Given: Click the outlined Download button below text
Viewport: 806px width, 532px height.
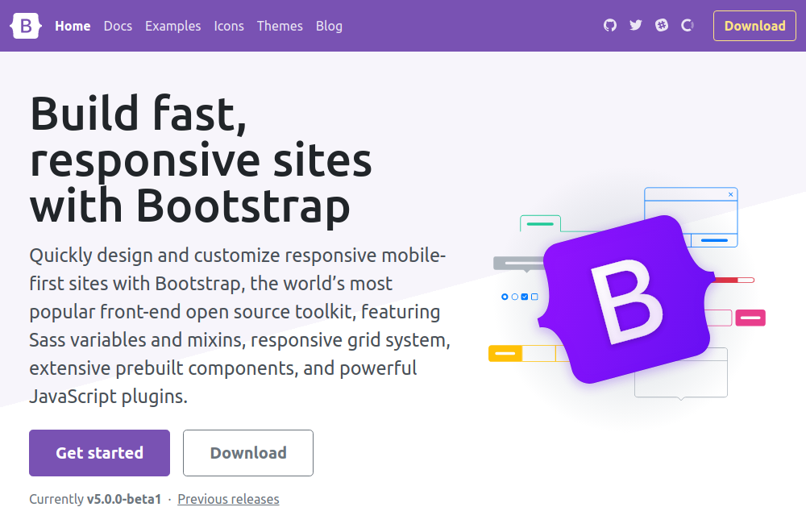Looking at the screenshot, I should pos(248,453).
